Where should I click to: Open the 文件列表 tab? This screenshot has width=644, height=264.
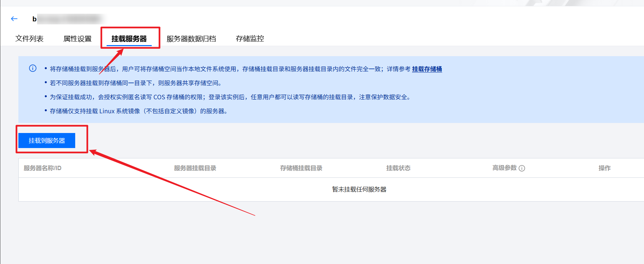tap(29, 39)
